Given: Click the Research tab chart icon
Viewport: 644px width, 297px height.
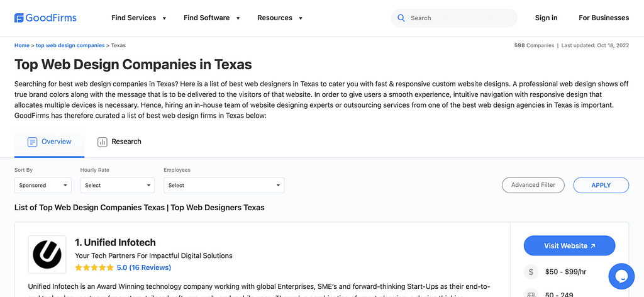Looking at the screenshot, I should pos(103,142).
